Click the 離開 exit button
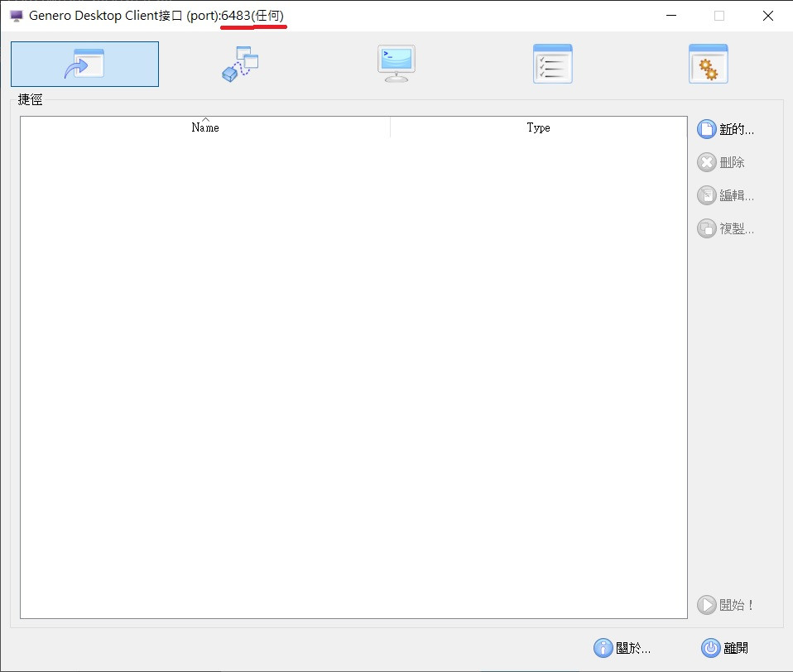The width and height of the screenshot is (793, 672). tap(725, 648)
